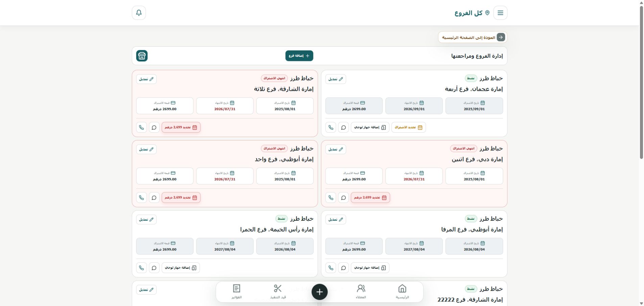Click تجديد 2,699 درهم on دبي فرع اثنين
644x306 pixels.
coord(370,198)
